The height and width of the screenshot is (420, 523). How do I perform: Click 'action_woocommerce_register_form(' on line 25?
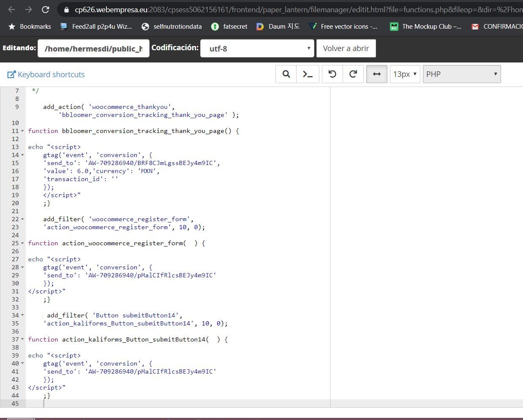[124, 243]
